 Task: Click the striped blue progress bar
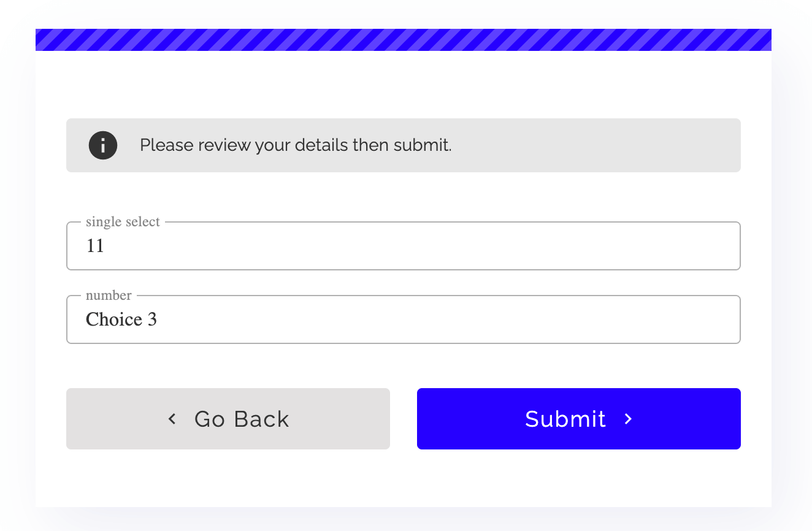403,40
